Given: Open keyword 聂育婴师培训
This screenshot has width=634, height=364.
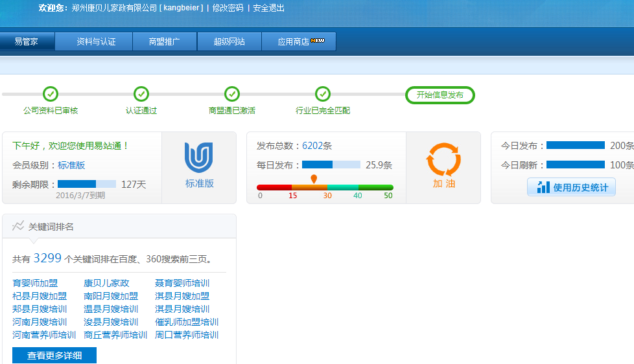Looking at the screenshot, I should tap(182, 283).
